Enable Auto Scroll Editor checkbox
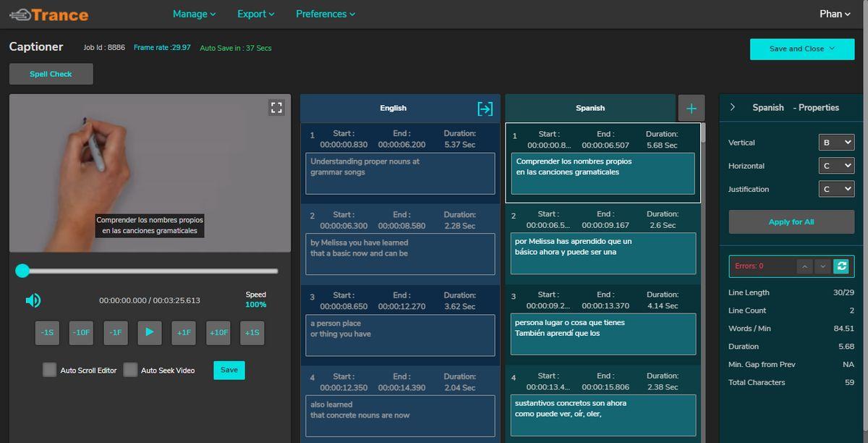 49,370
